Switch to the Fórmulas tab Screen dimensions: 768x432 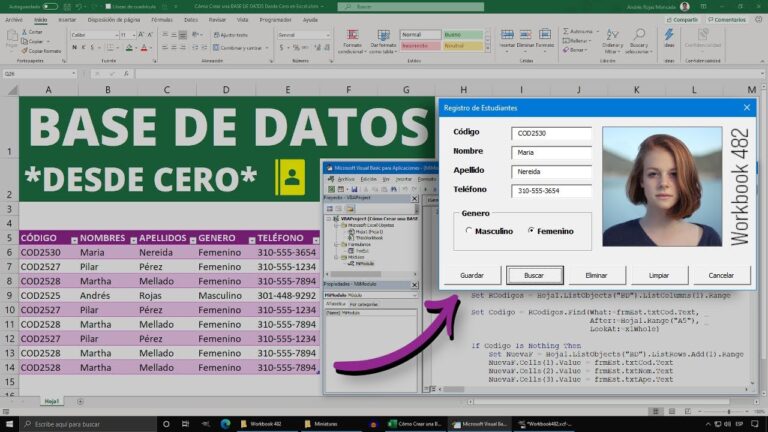tap(162, 20)
